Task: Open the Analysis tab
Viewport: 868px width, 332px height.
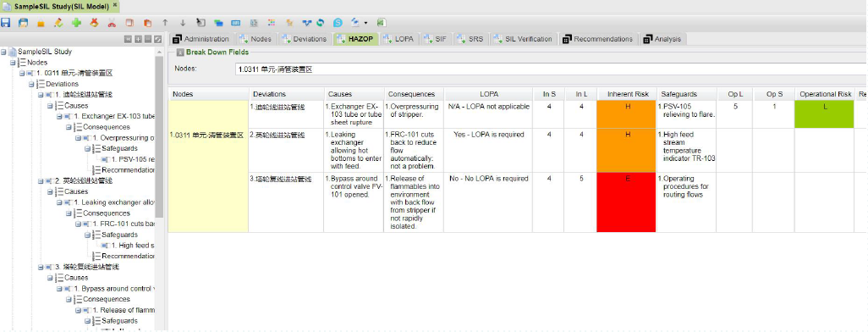Action: (662, 39)
